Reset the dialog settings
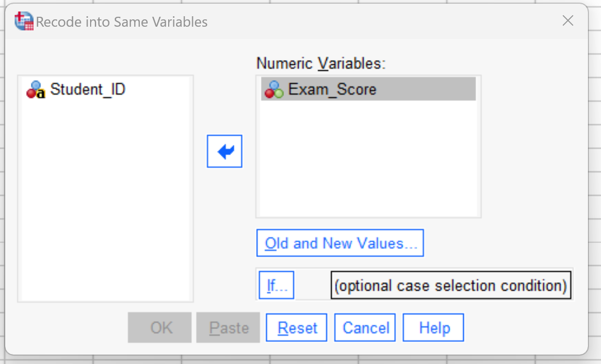The width and height of the screenshot is (601, 364). pos(296,328)
